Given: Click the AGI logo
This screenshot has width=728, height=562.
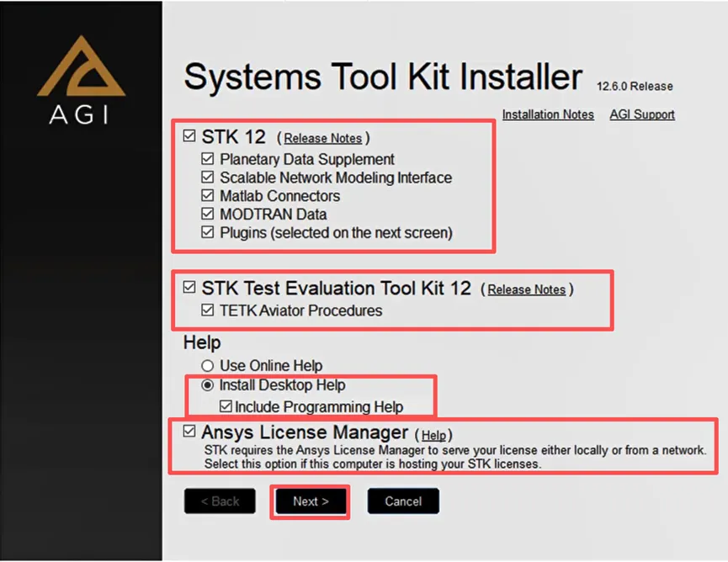Looking at the screenshot, I should pyautogui.click(x=80, y=79).
